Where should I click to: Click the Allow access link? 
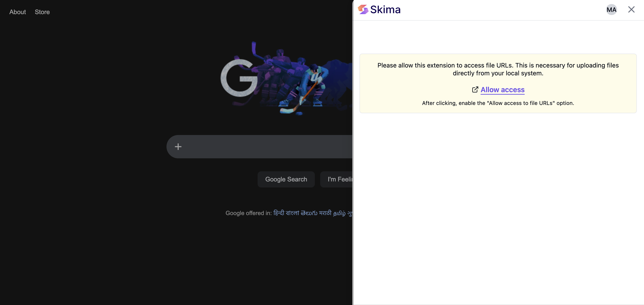coord(502,90)
